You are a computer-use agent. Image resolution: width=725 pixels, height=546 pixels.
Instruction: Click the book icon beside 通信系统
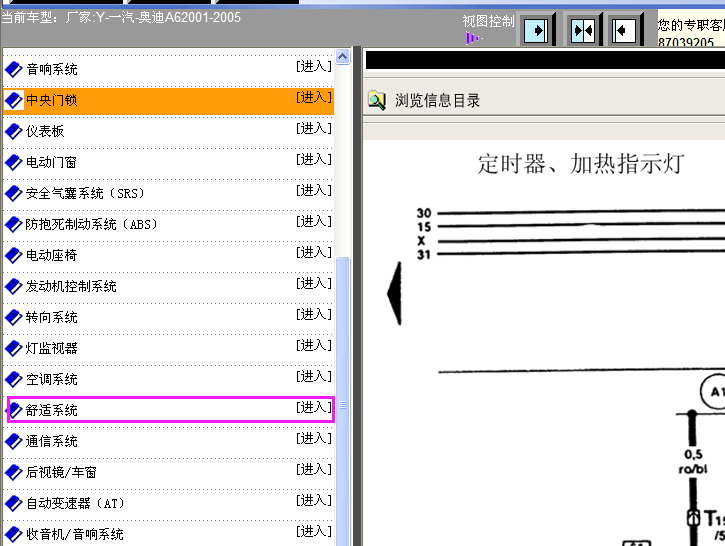13,442
